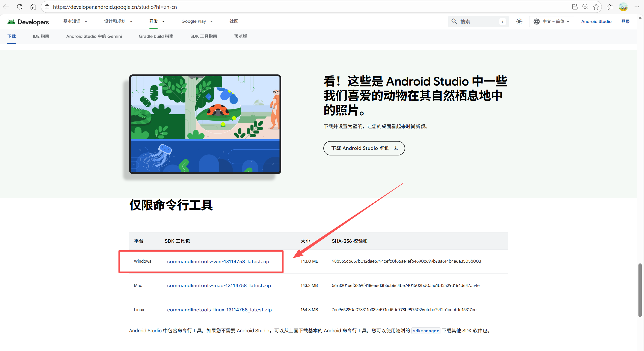Open the browser favorites list icon
Viewport: 644px width, 351px height.
click(609, 7)
